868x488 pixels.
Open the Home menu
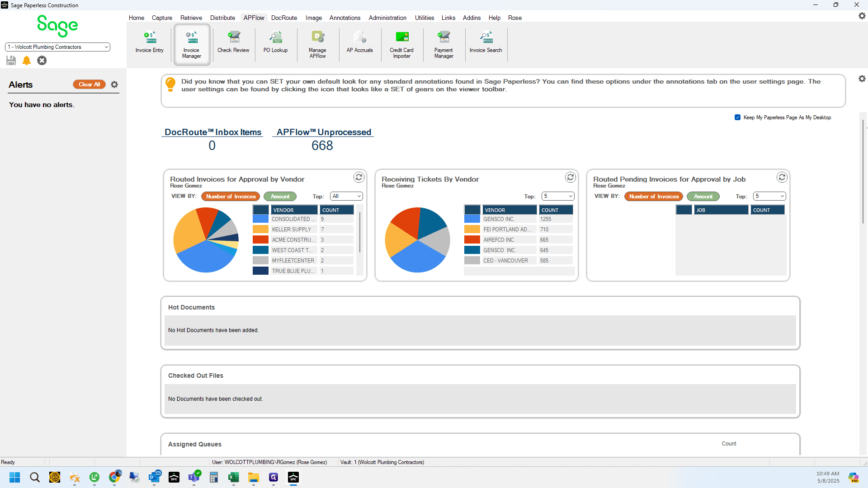pyautogui.click(x=137, y=18)
